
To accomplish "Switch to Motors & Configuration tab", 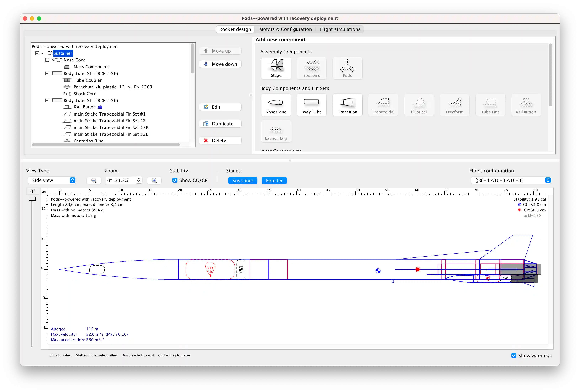I will coord(285,29).
